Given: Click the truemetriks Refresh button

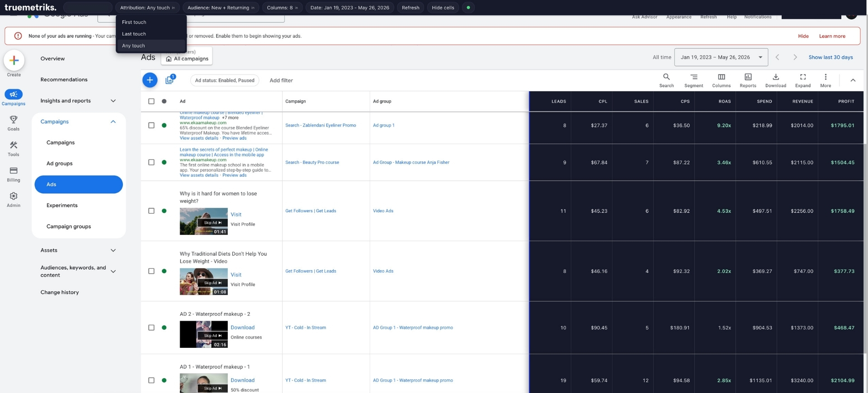Looking at the screenshot, I should tap(410, 8).
